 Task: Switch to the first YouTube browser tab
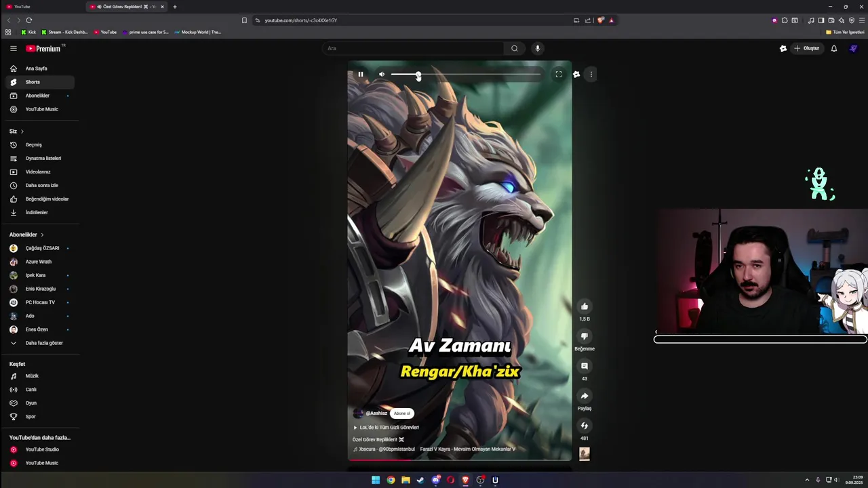coord(41,7)
